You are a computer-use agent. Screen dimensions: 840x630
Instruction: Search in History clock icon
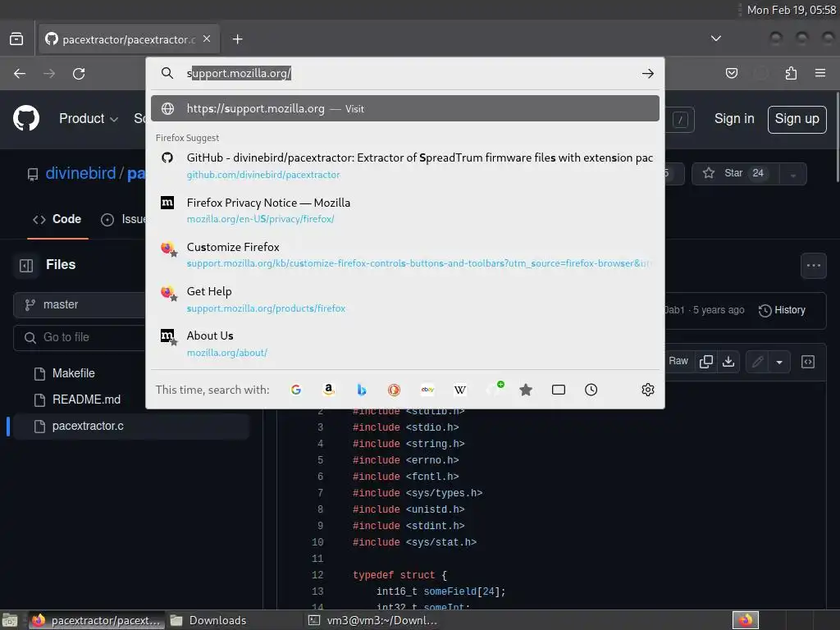(591, 390)
